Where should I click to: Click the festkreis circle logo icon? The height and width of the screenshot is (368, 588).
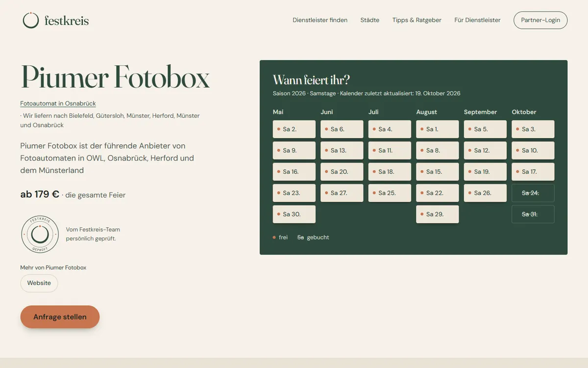(x=30, y=20)
